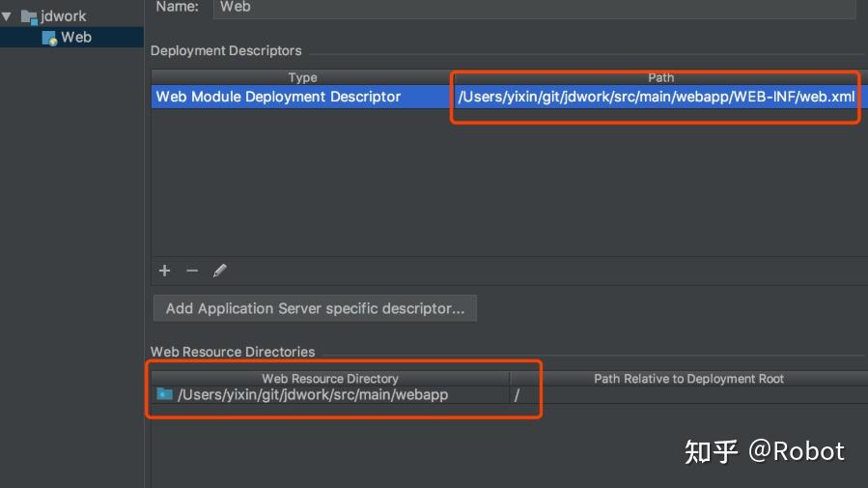Select the jdwork module name

point(64,16)
